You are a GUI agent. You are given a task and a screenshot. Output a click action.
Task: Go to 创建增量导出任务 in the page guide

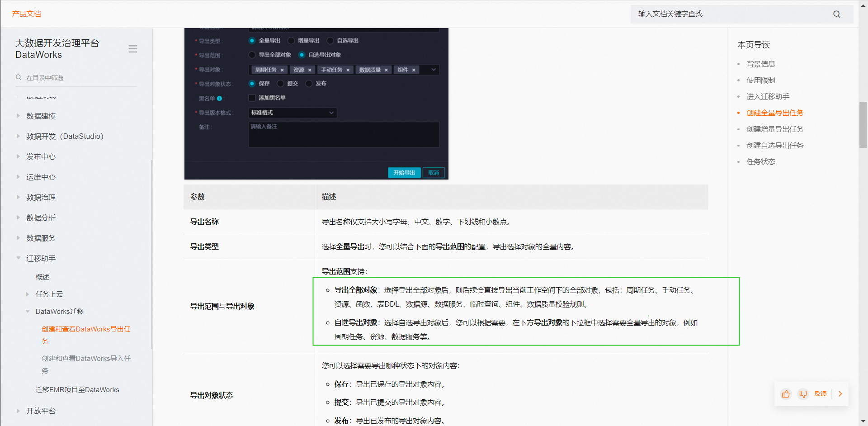pyautogui.click(x=775, y=129)
